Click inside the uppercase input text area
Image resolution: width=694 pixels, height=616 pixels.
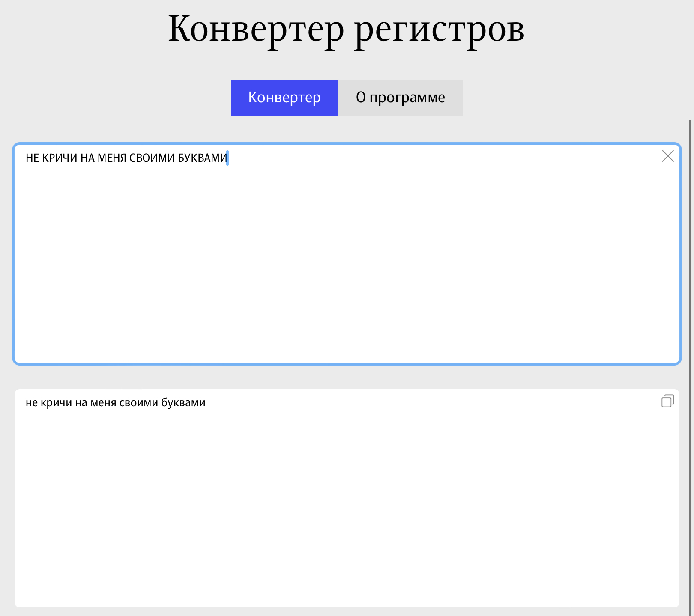pyautogui.click(x=347, y=254)
